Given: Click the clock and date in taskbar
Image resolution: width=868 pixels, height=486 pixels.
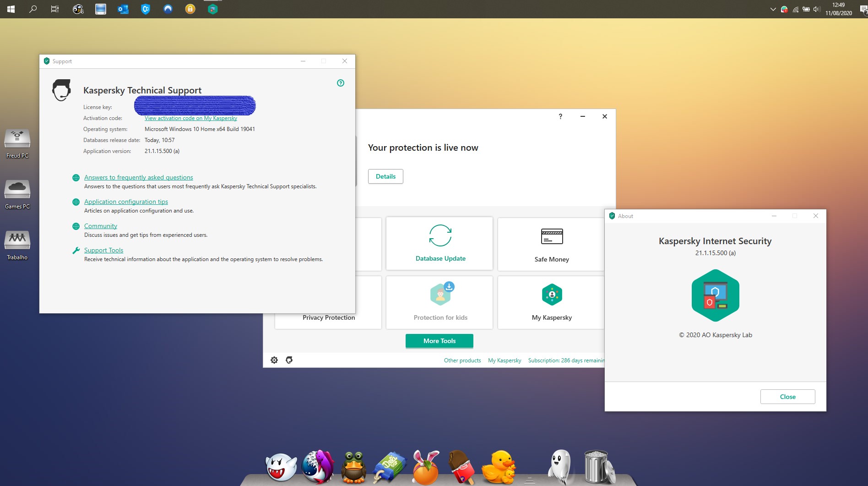Looking at the screenshot, I should 839,9.
